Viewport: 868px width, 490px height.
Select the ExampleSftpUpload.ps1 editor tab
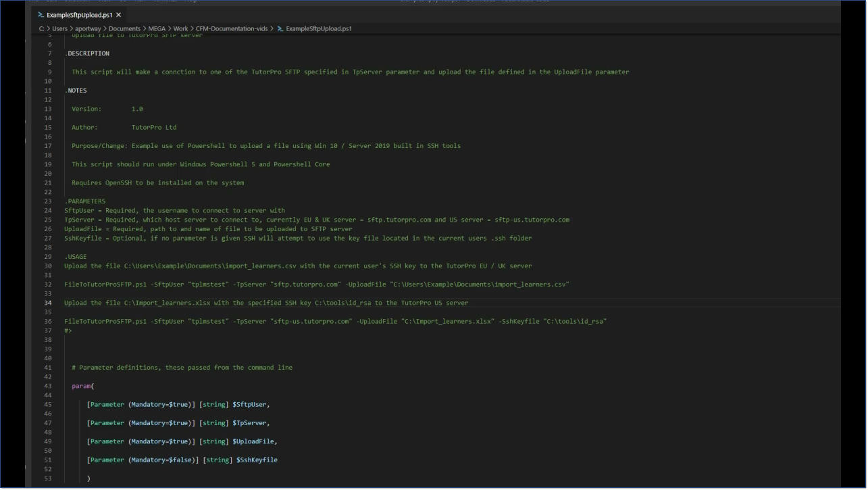click(80, 14)
